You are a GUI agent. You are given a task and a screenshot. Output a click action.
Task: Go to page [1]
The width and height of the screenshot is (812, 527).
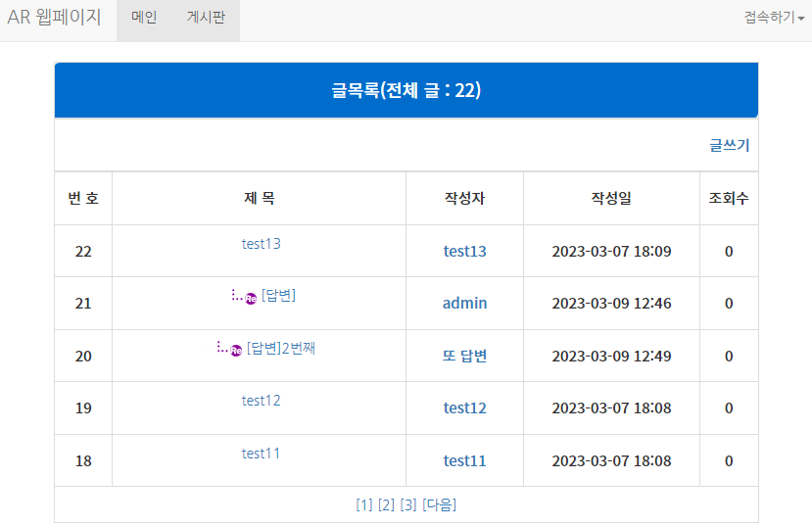tap(364, 504)
